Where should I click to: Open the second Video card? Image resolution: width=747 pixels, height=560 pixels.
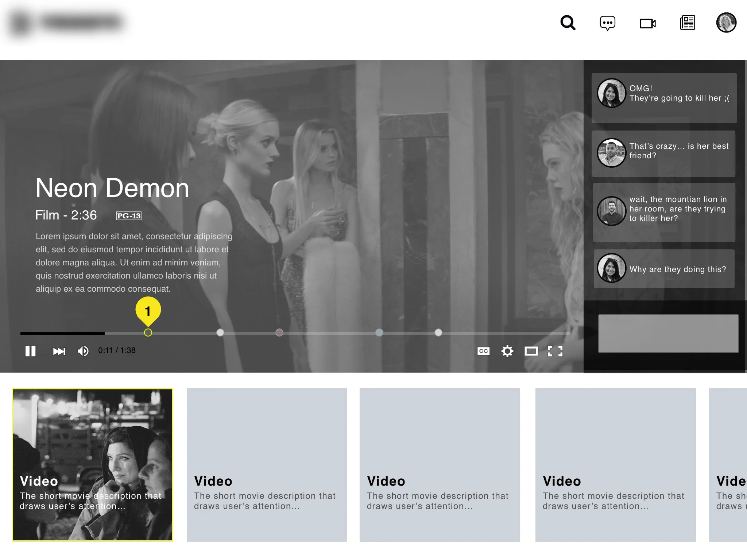267,465
